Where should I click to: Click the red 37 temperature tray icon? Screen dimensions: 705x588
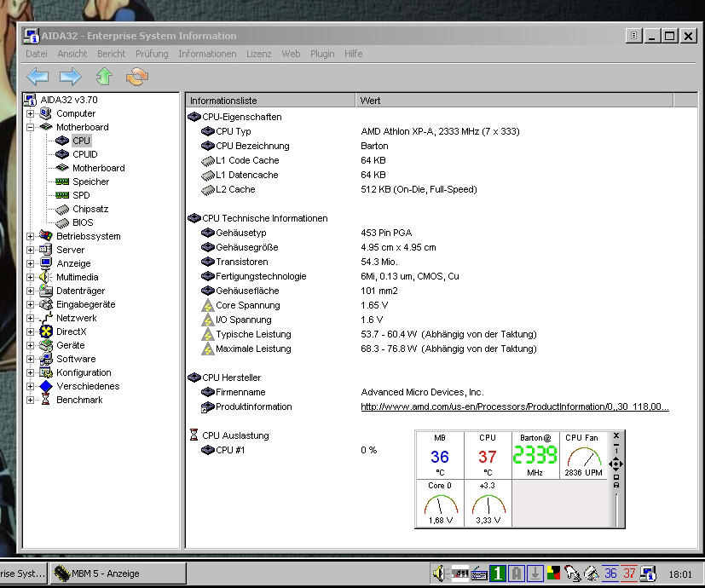[x=629, y=574]
